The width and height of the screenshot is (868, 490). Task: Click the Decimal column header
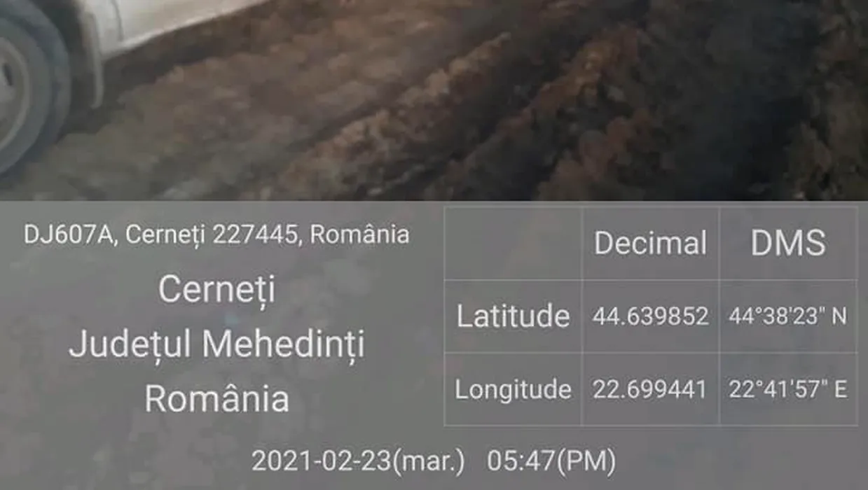pyautogui.click(x=650, y=244)
